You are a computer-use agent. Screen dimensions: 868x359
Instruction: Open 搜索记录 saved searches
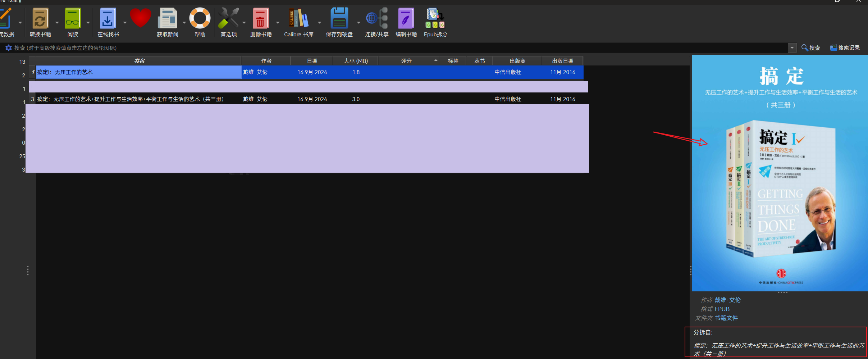tap(845, 48)
